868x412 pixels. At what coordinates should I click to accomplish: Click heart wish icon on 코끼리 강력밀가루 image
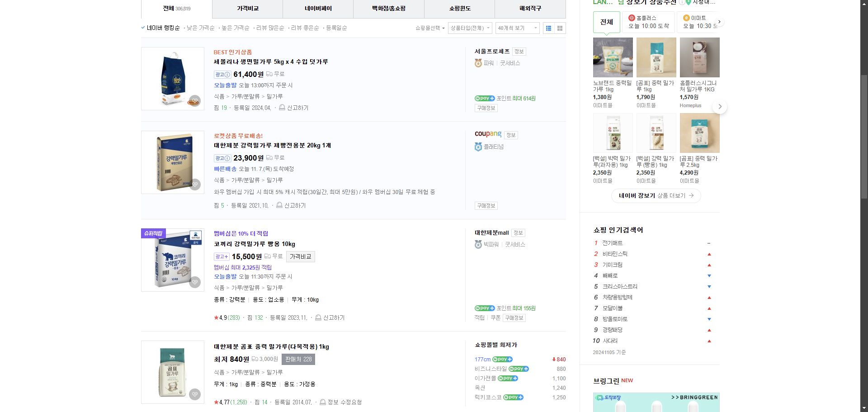(x=195, y=282)
